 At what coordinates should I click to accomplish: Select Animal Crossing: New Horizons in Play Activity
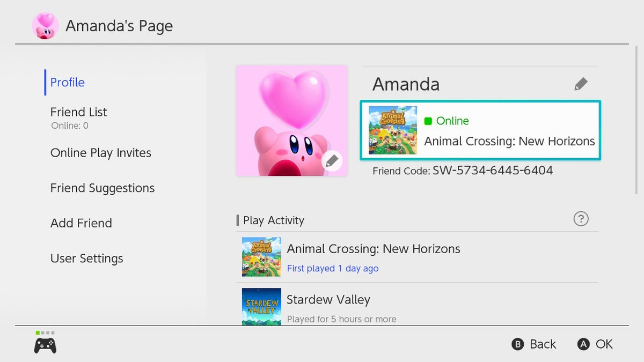[x=418, y=257]
